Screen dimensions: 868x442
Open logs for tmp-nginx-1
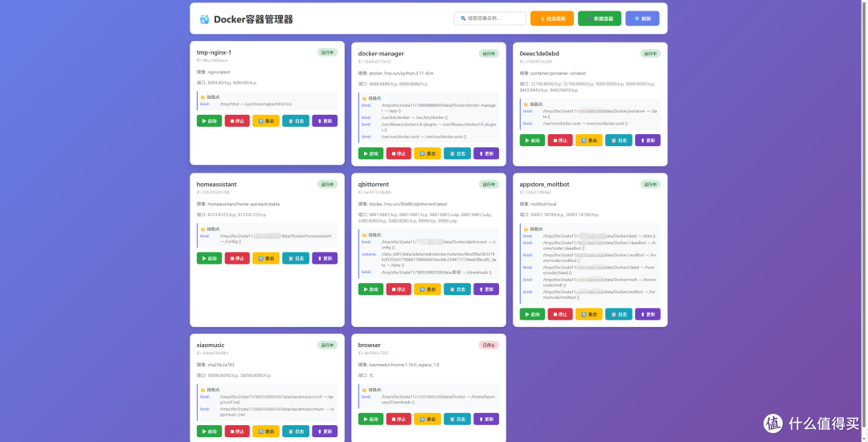coord(296,121)
